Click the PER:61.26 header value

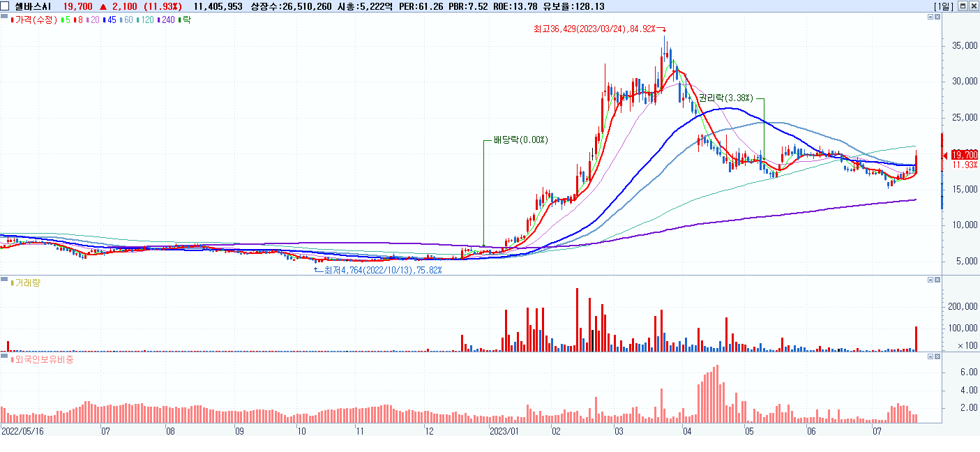coord(421,6)
